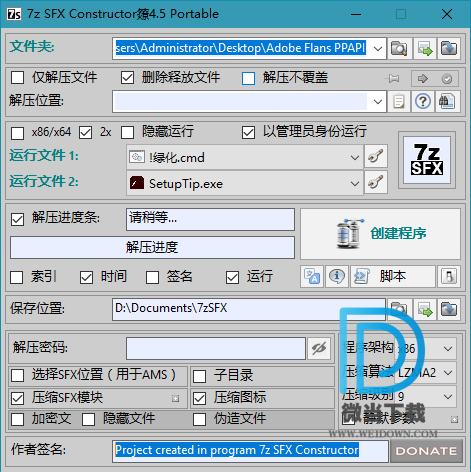The height and width of the screenshot is (472, 471).
Task: Click the 解压进度 progress bar preview
Action: (x=152, y=247)
